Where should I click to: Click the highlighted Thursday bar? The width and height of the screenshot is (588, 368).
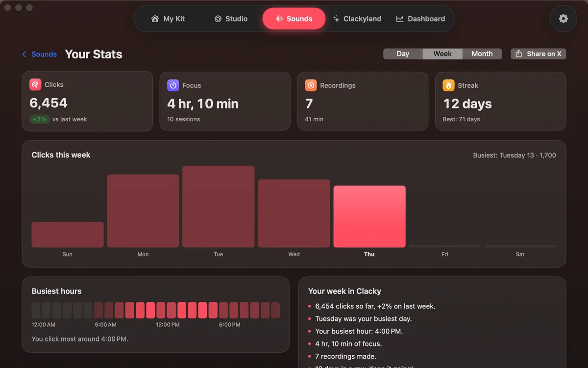[x=369, y=216]
